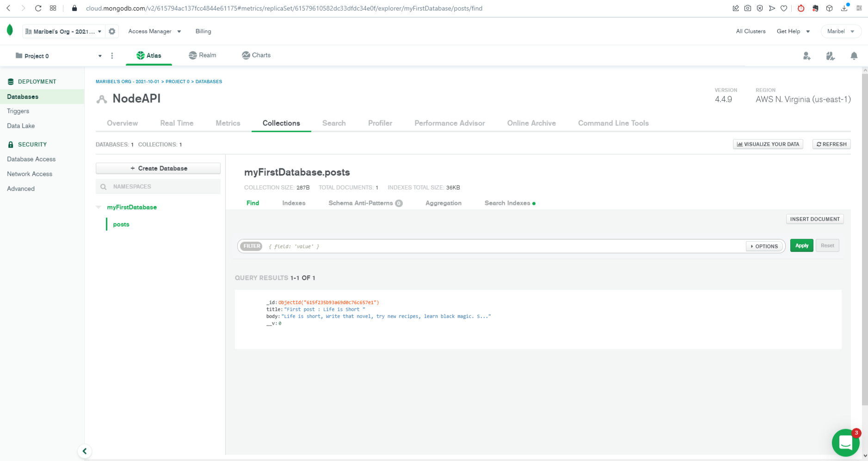Select myFirstDatabase in namespace tree
The image size is (868, 461).
click(x=132, y=207)
